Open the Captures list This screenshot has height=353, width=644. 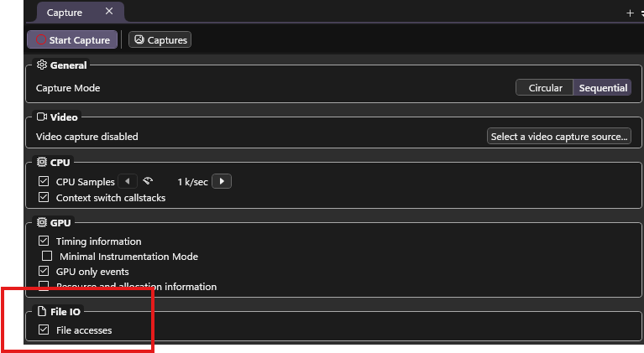(x=160, y=39)
